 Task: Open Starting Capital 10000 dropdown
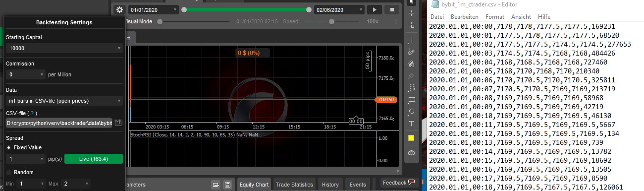[64, 48]
